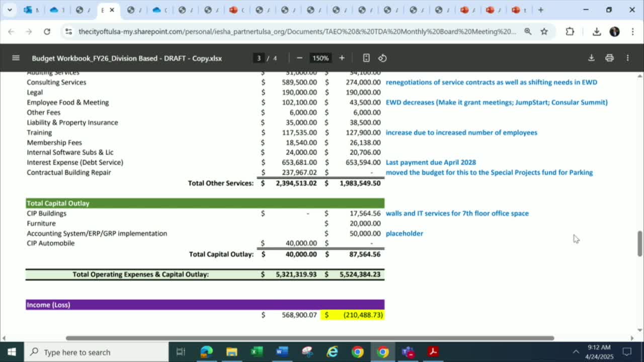Open the Extensions puzzle icon
The width and height of the screenshot is (644, 362).
570,32
